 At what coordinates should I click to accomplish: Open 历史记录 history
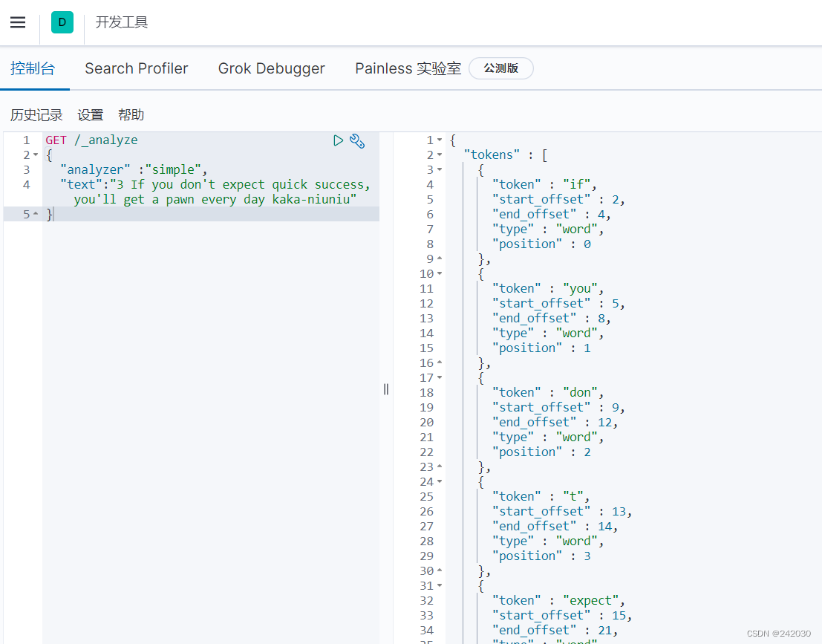click(36, 115)
